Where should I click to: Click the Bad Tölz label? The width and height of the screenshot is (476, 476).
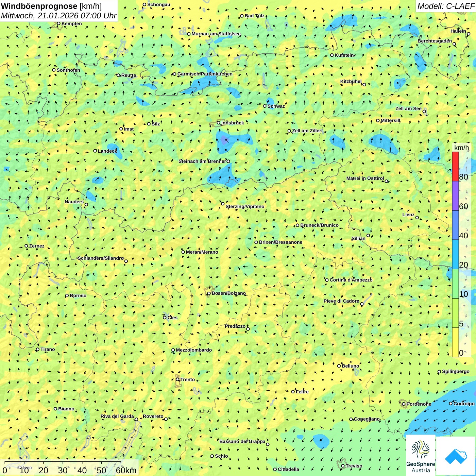(255, 16)
